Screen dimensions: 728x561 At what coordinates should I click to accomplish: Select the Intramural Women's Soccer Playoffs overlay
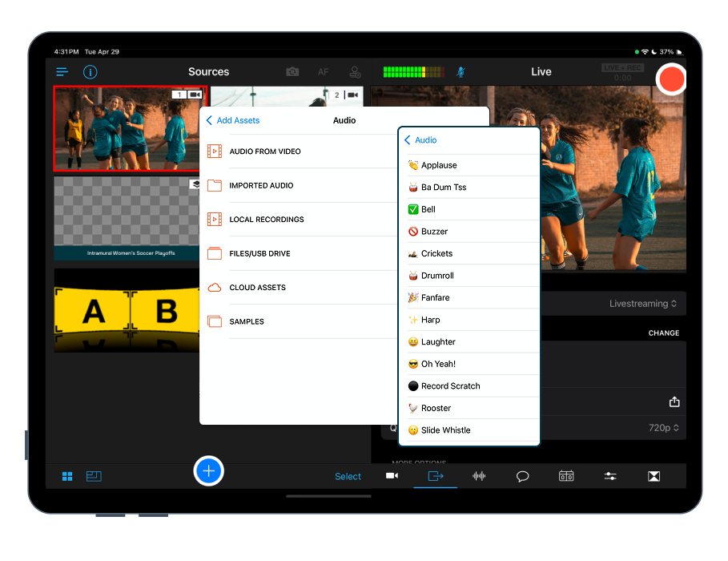[x=127, y=218]
